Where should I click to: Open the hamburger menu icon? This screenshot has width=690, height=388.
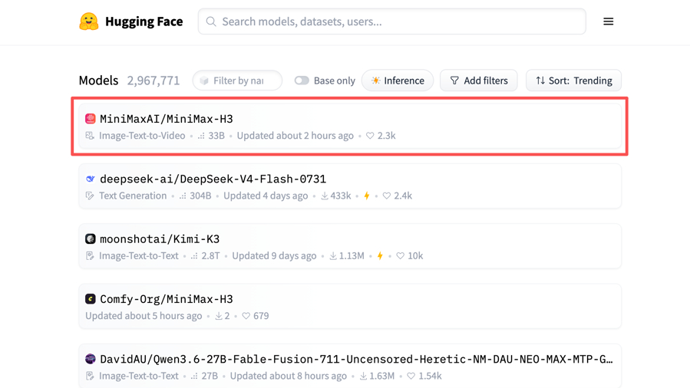click(x=608, y=22)
